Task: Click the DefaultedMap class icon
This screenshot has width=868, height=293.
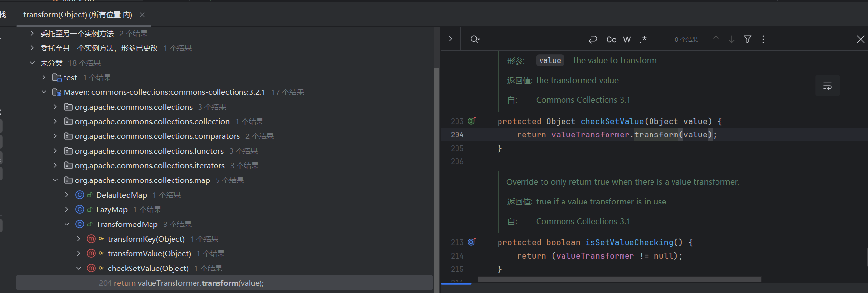Action: click(x=80, y=195)
